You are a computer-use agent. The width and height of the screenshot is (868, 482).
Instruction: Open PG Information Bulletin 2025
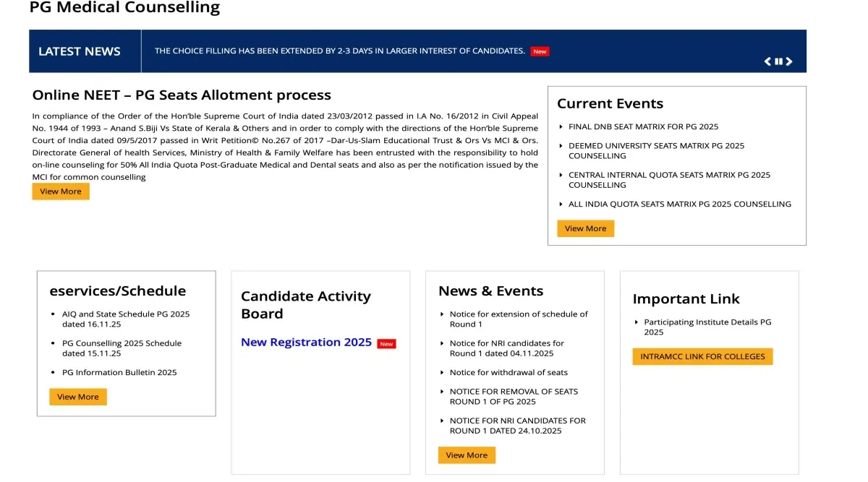click(119, 372)
